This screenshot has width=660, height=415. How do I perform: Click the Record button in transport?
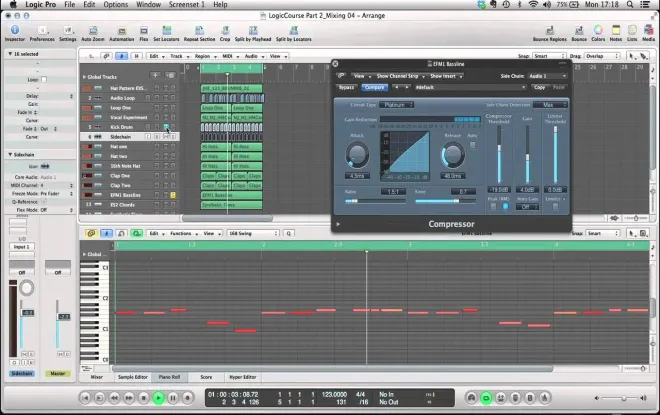pyautogui.click(x=188, y=398)
